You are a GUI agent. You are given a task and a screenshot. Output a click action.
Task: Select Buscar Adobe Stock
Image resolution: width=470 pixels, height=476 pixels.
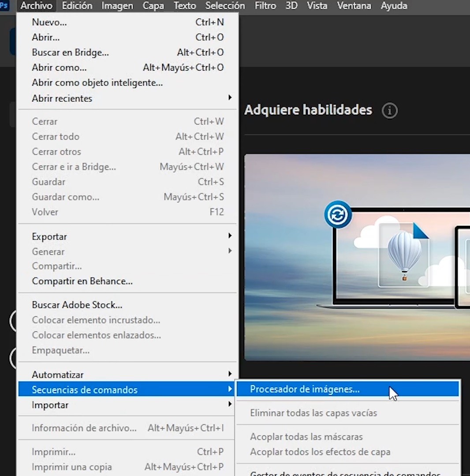[x=77, y=305]
